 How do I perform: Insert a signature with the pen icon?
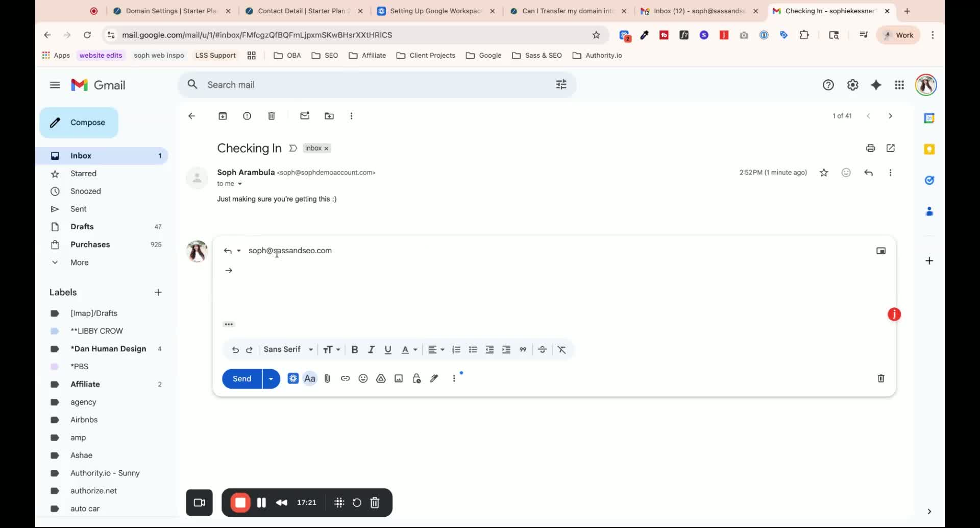pos(434,378)
